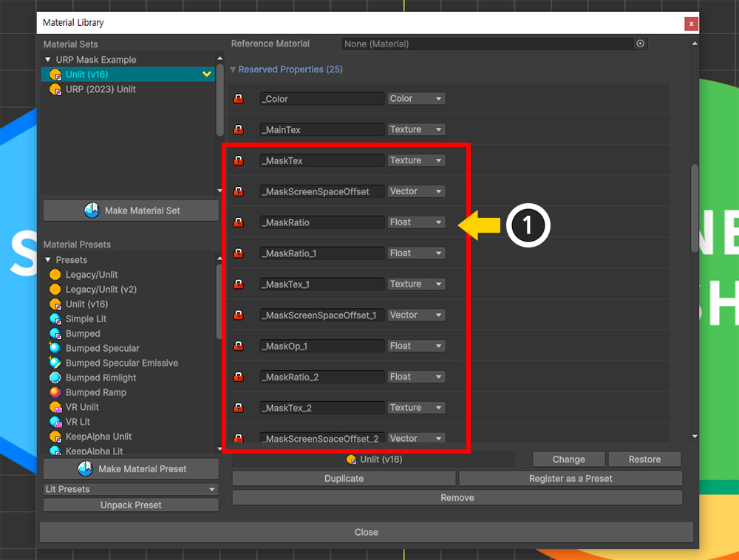Click the VR Lit preset icon

point(55,422)
